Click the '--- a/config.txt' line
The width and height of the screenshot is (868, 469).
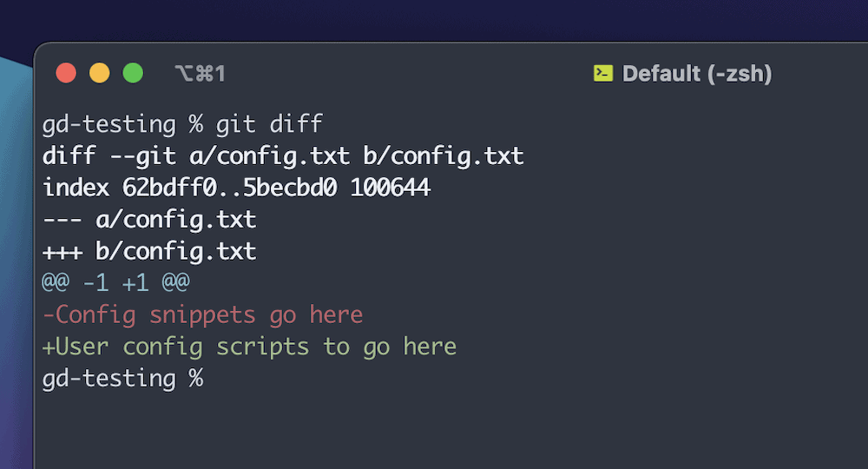[149, 220]
